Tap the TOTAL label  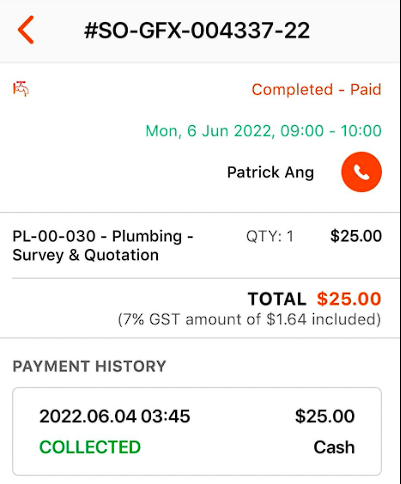coord(277,299)
